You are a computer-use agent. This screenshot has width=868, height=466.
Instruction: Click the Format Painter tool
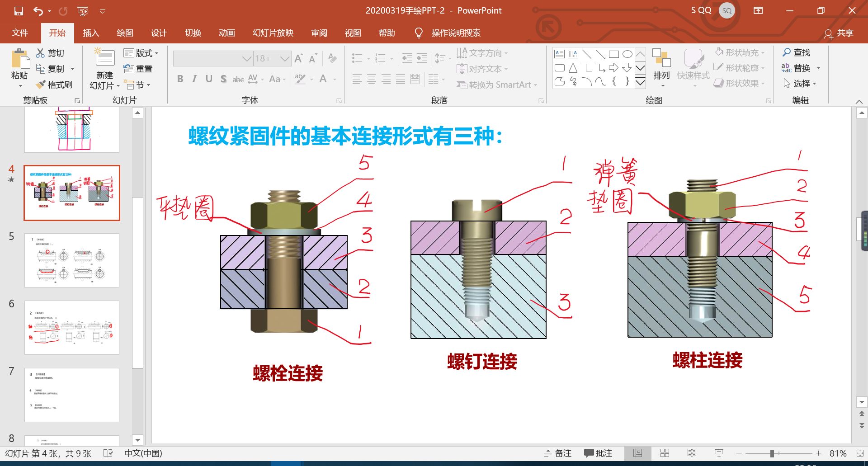(x=55, y=85)
